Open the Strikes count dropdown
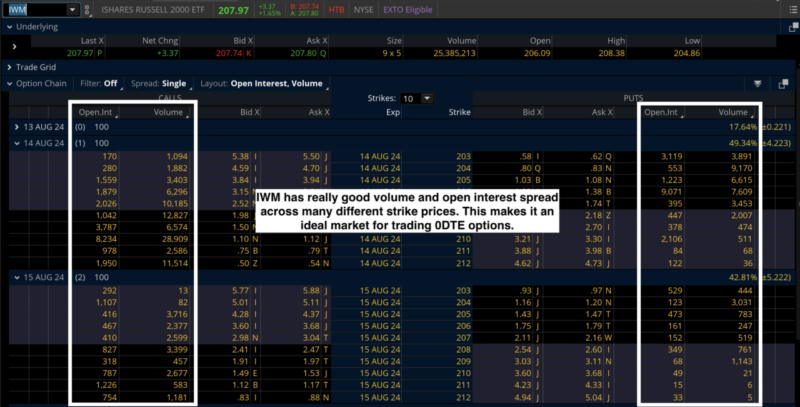 point(427,99)
